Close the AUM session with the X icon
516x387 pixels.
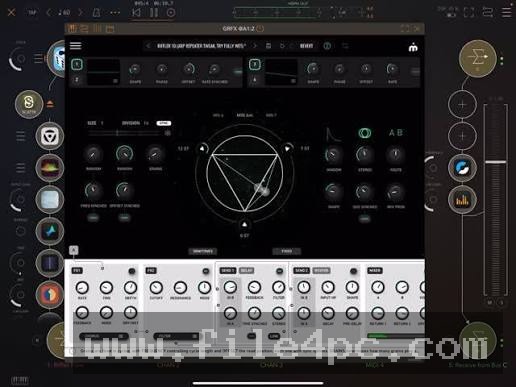tap(11, 13)
